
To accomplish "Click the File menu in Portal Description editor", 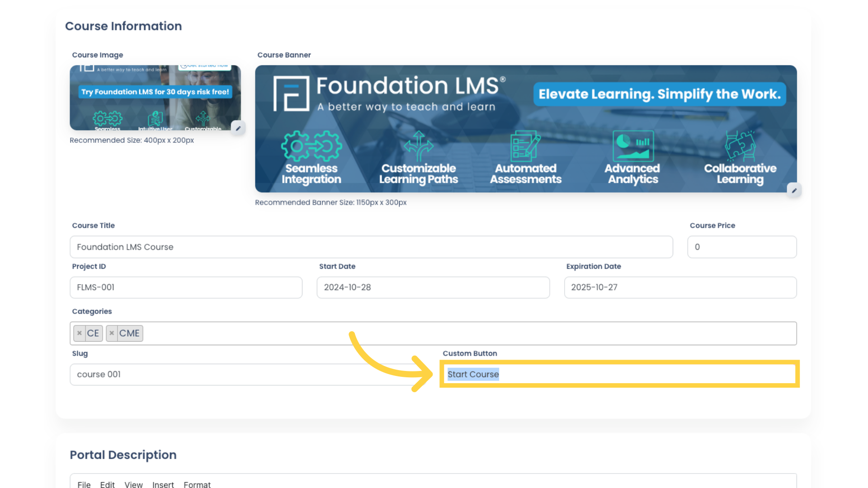I will click(x=84, y=484).
